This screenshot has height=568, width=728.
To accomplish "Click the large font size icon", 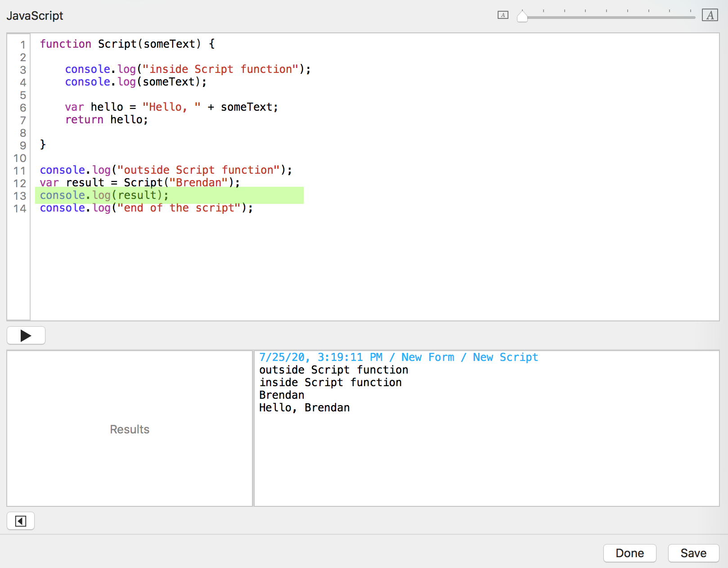I will coord(710,15).
